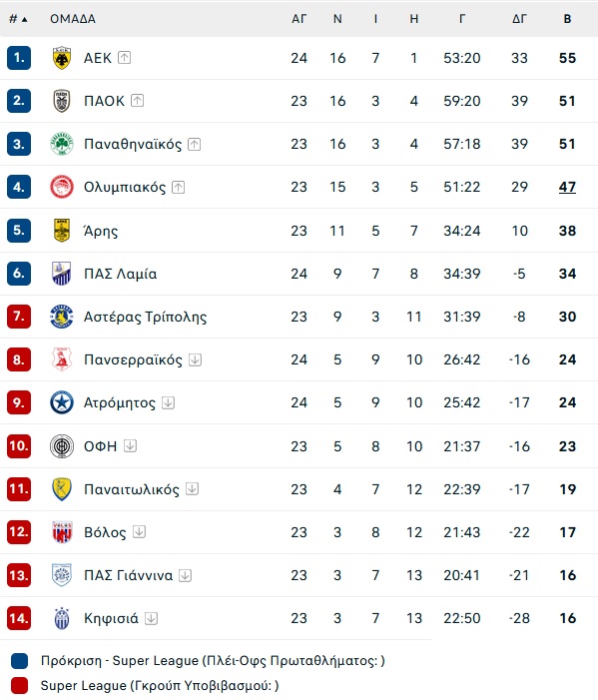
Task: Click the Ολυμπιακός red crest
Action: (x=62, y=187)
